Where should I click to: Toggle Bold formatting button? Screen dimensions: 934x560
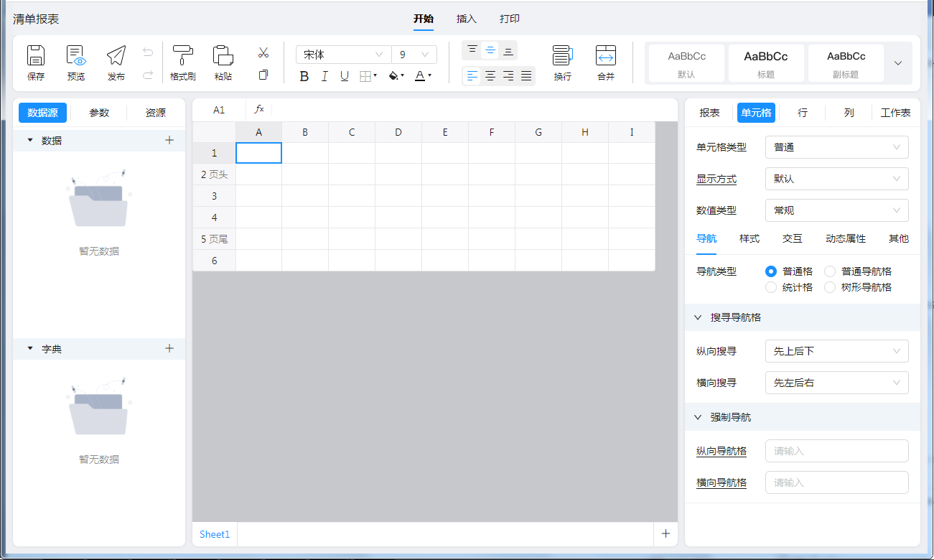304,76
